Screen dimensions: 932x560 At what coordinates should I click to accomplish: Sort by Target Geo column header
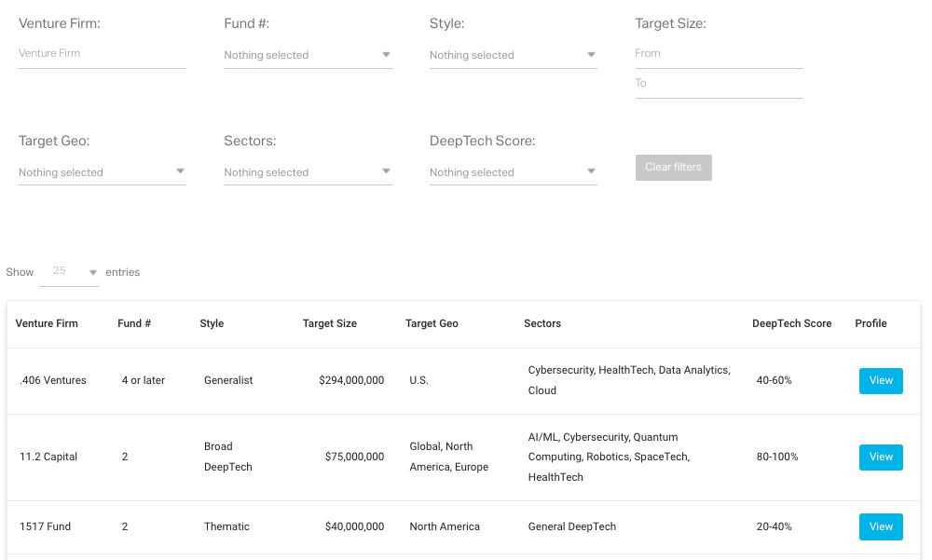[x=432, y=323]
